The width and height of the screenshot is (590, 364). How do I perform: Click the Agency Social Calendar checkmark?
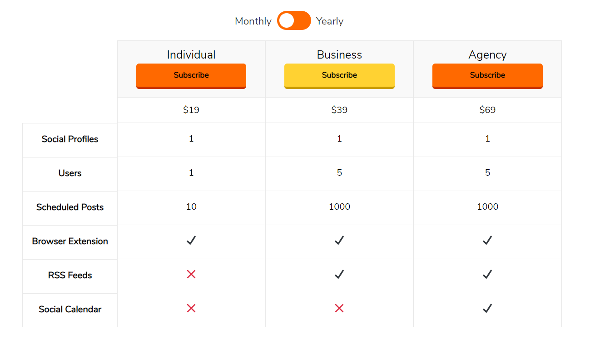pyautogui.click(x=487, y=309)
